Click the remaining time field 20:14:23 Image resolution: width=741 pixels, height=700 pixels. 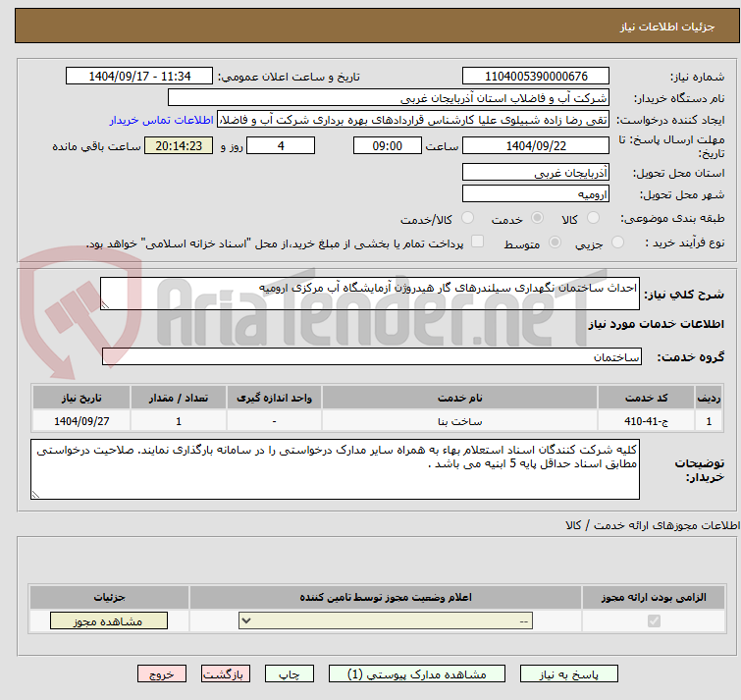[x=179, y=145]
